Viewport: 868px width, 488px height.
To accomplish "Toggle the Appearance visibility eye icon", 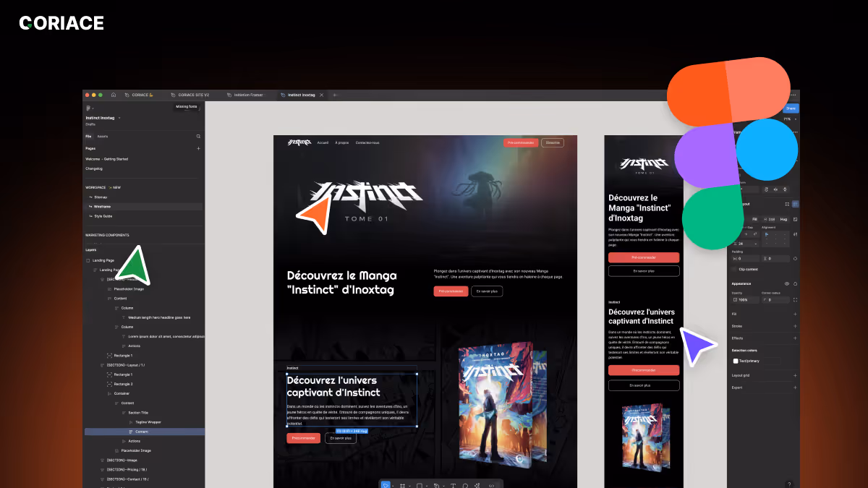I will point(787,283).
